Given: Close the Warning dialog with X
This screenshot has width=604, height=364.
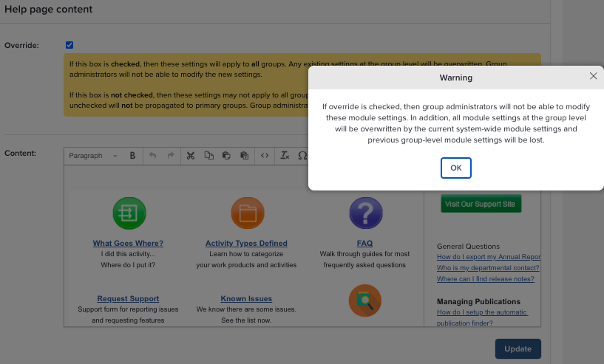Looking at the screenshot, I should tap(593, 76).
